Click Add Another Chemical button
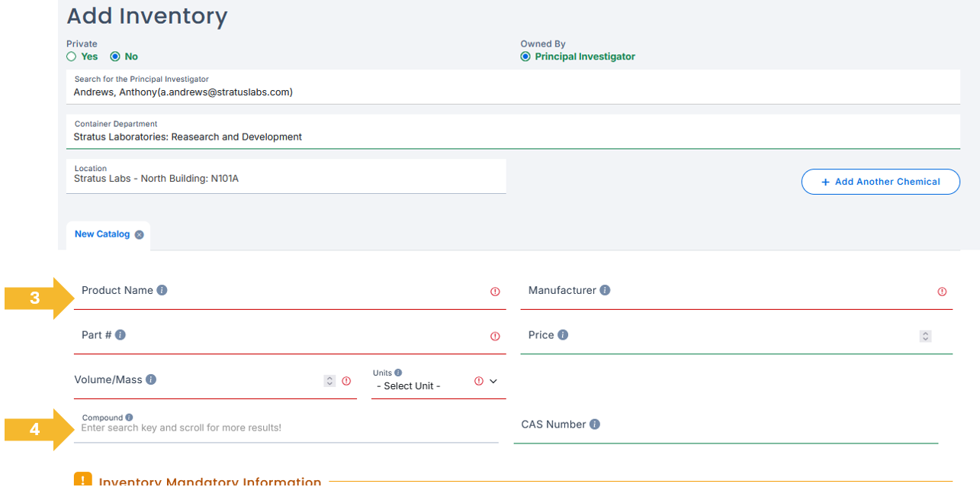Screen dimensions: 980x487 coord(880,182)
